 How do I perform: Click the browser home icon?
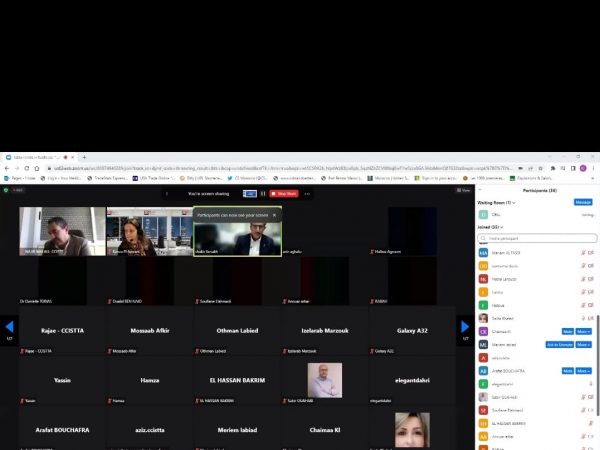click(x=37, y=168)
